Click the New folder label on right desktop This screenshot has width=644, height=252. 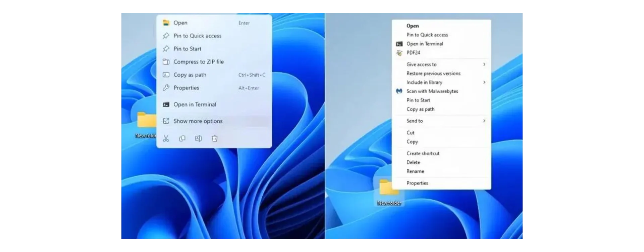coord(389,203)
